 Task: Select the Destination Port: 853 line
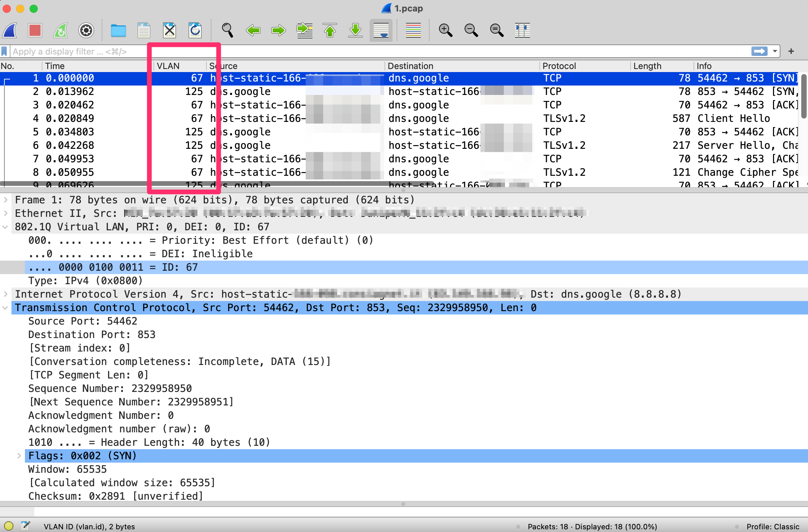point(416,334)
